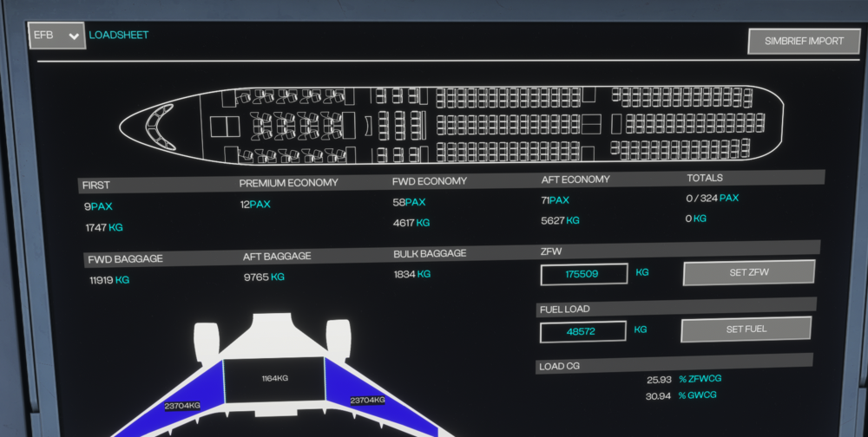Select the first class cabin on seat map
The height and width of the screenshot is (437, 868).
(285, 127)
